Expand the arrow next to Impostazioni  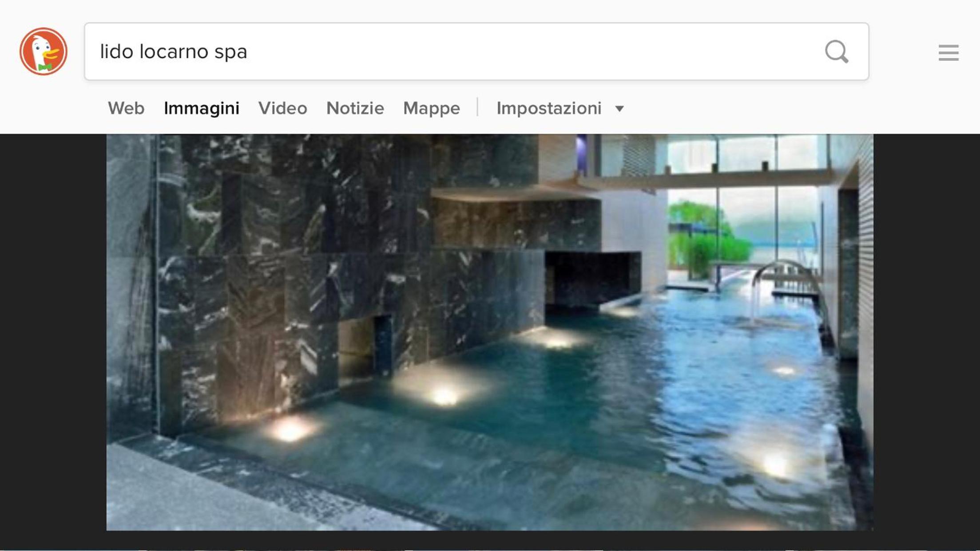(619, 109)
